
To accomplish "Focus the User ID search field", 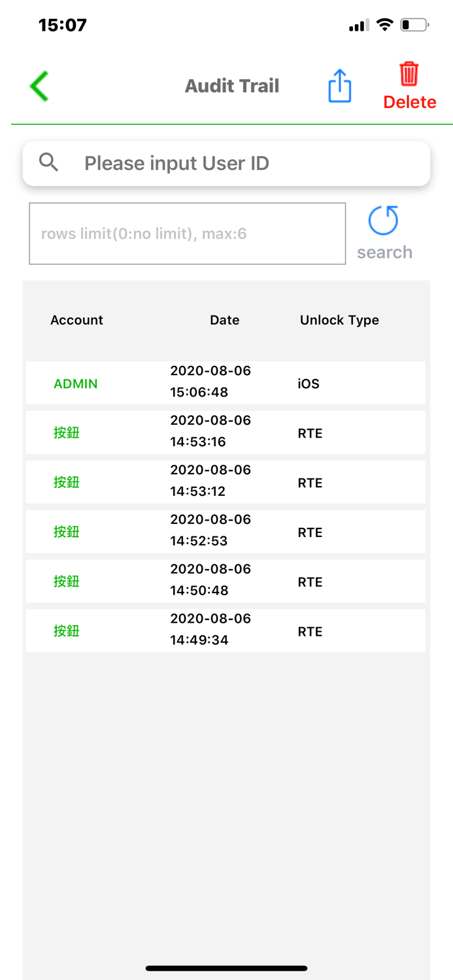I will [x=248, y=163].
